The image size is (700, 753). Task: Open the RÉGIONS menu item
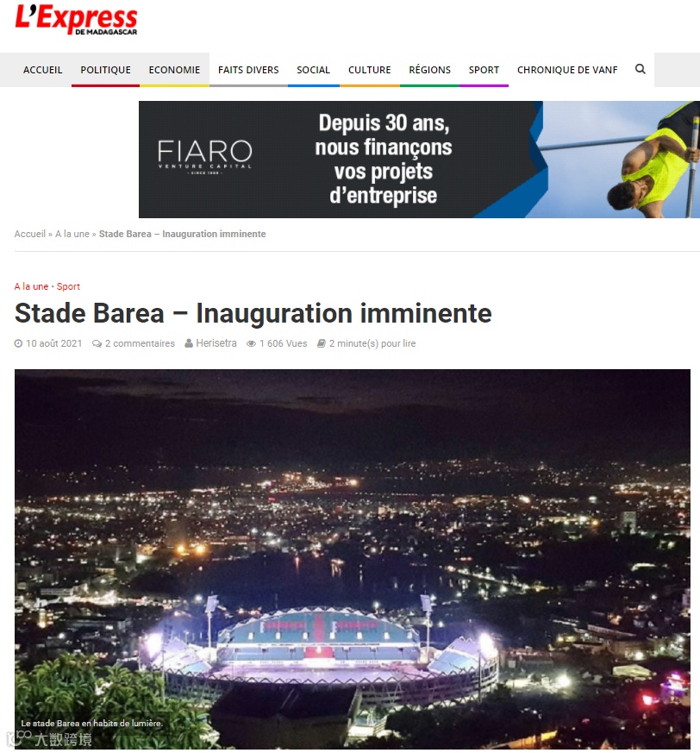pos(429,70)
